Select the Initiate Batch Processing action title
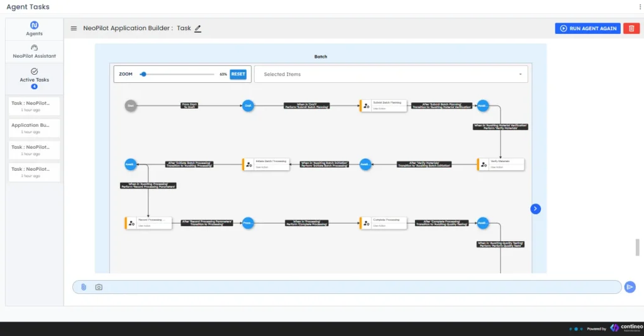Screen dimensions: 644x336 [270, 161]
